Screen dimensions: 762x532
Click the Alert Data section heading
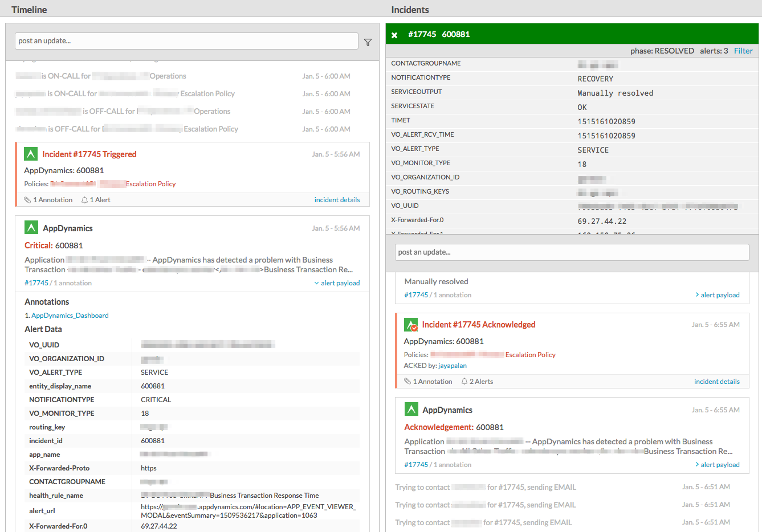pos(43,329)
